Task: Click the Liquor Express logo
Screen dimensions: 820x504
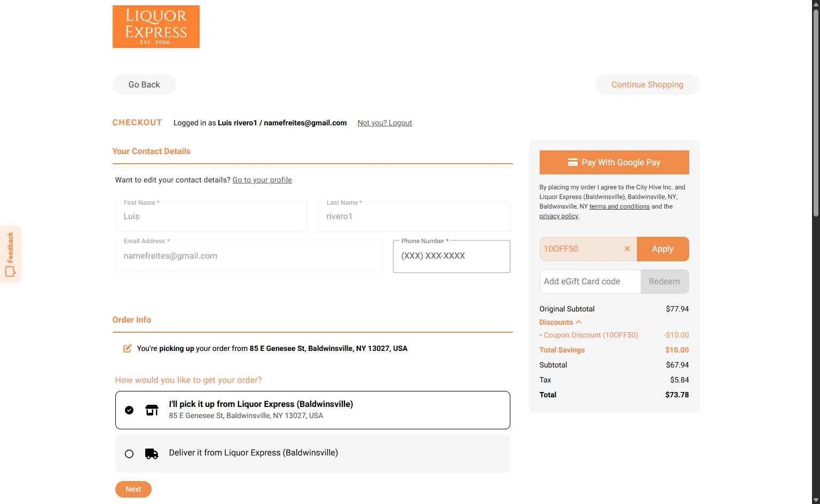Action: click(x=156, y=27)
